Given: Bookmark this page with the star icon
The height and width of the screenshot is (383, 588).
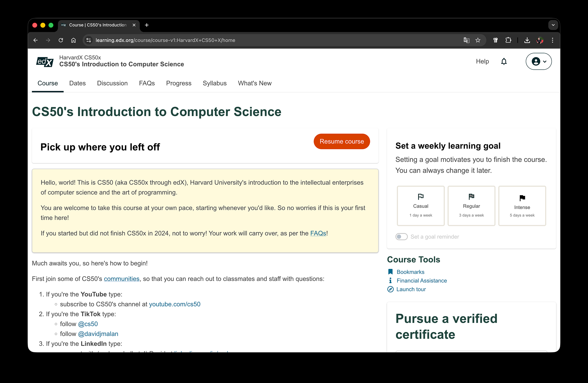Looking at the screenshot, I should coord(478,40).
